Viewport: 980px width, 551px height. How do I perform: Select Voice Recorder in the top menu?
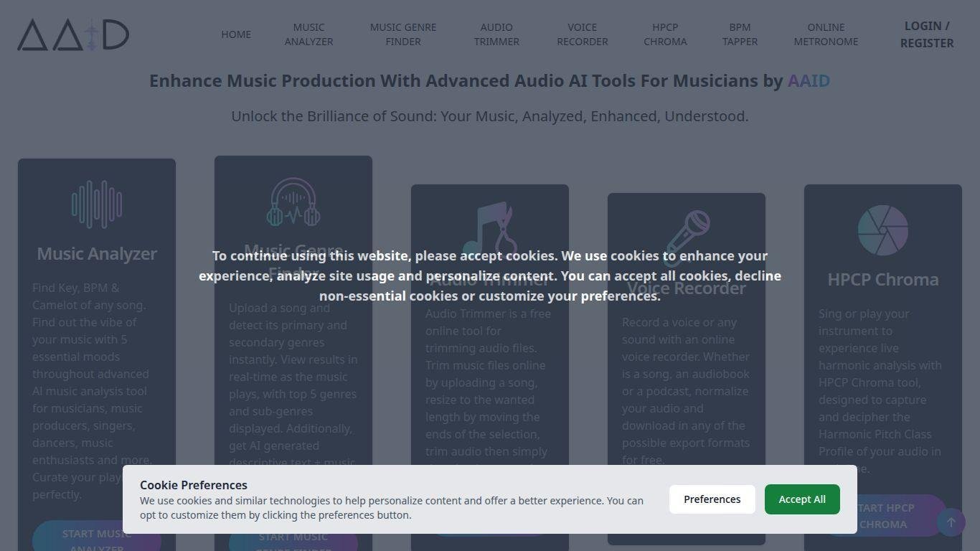[x=583, y=34]
